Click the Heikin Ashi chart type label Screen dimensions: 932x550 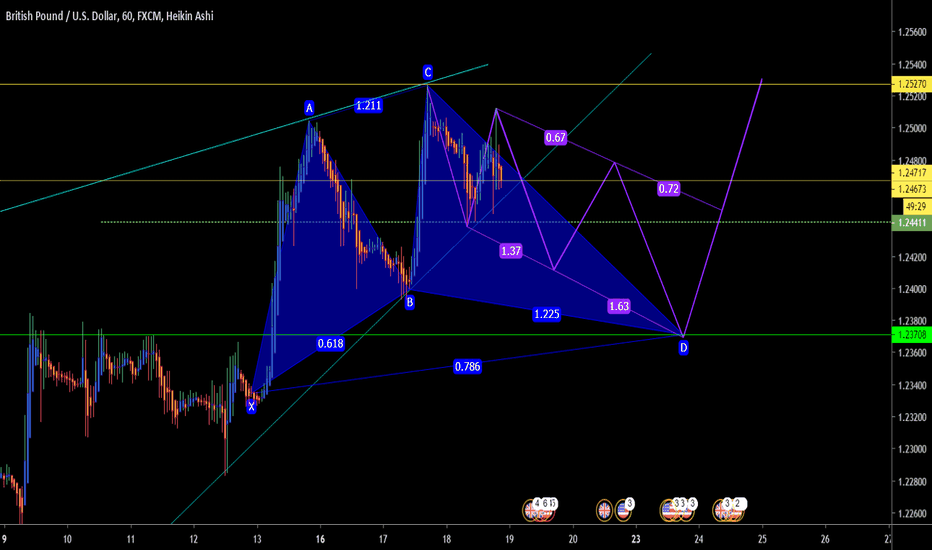(x=190, y=16)
